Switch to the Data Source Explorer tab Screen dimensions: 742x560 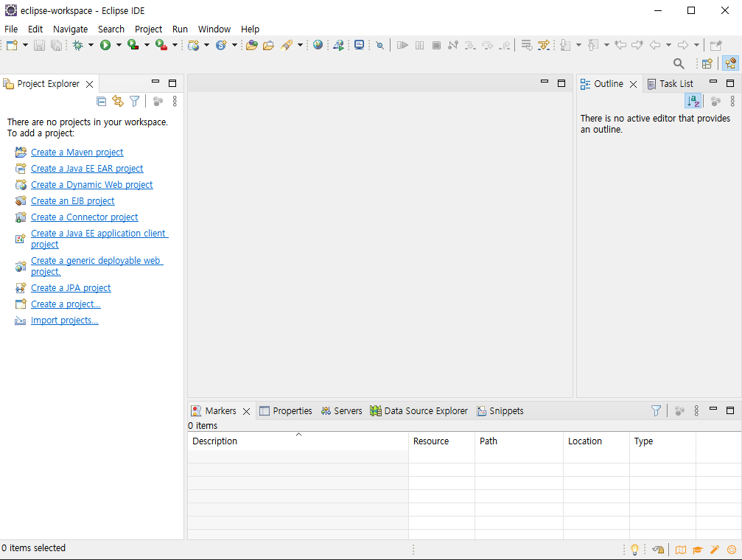click(419, 411)
